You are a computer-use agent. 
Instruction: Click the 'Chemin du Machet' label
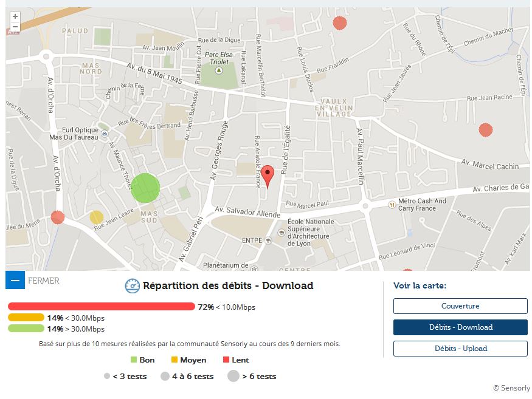point(488,36)
